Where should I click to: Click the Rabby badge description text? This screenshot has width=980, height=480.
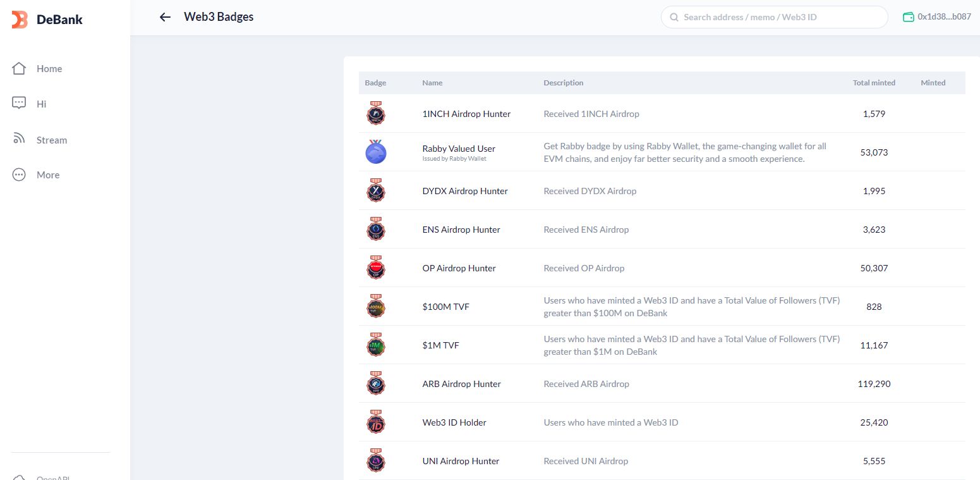685,152
